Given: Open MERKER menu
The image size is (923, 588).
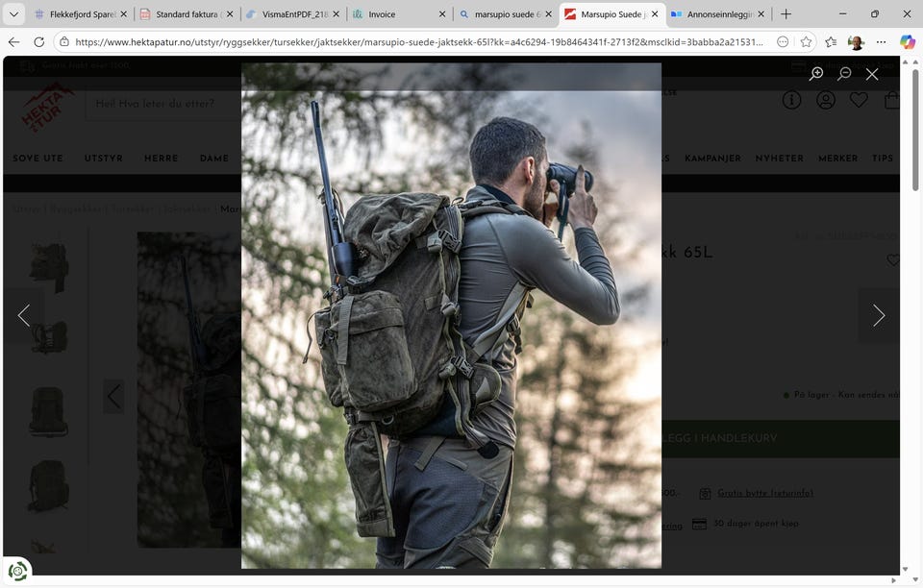Looking at the screenshot, I should point(837,159).
